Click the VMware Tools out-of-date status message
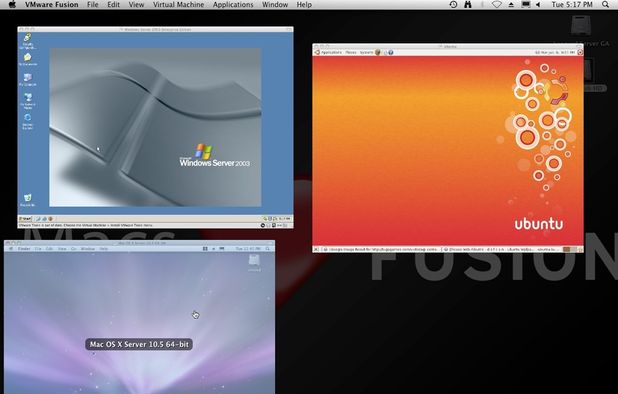Screen dimensions: 618x394 86,225
